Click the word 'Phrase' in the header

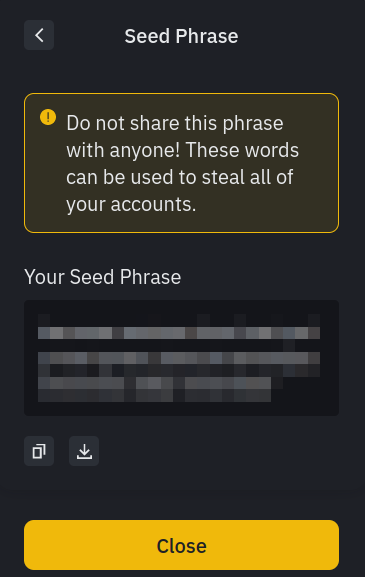pos(207,36)
